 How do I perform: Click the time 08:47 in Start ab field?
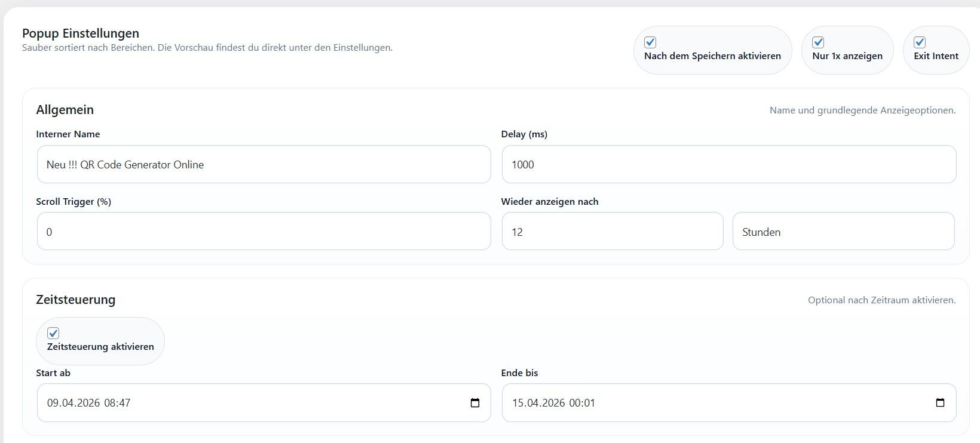(x=117, y=403)
